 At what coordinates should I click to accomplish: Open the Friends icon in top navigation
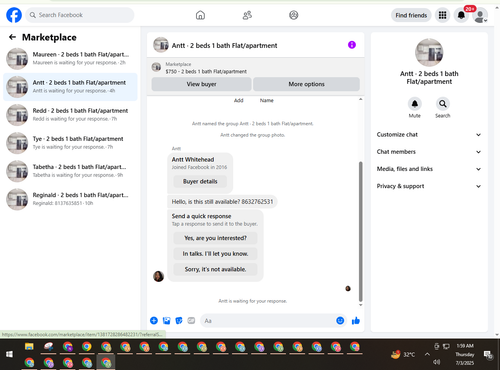point(247,15)
